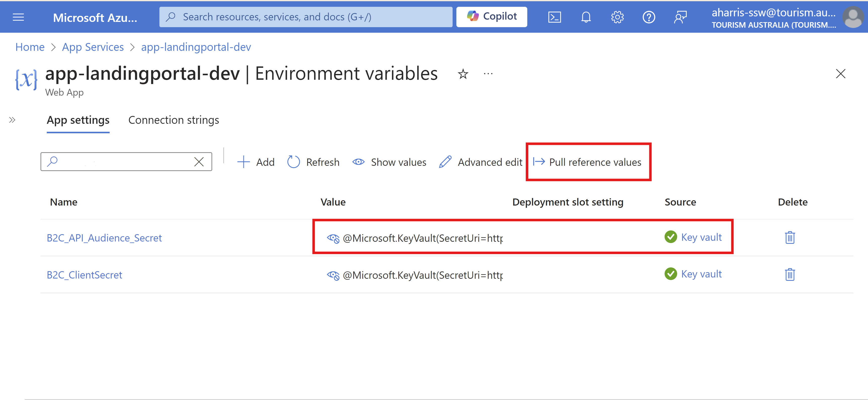The width and height of the screenshot is (868, 400).
Task: Expand the collapsed left sidebar menu
Action: [x=12, y=120]
